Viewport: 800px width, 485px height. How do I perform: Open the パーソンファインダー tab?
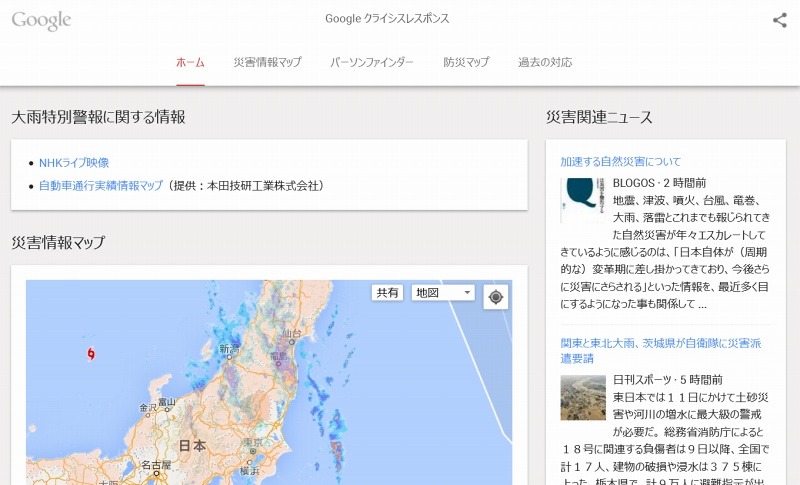tap(372, 62)
